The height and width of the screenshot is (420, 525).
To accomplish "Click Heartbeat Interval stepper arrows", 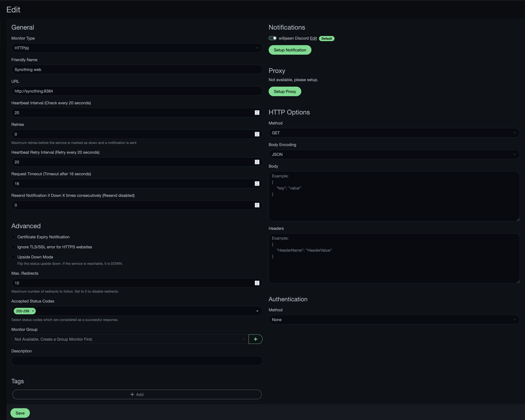I will pos(257,113).
